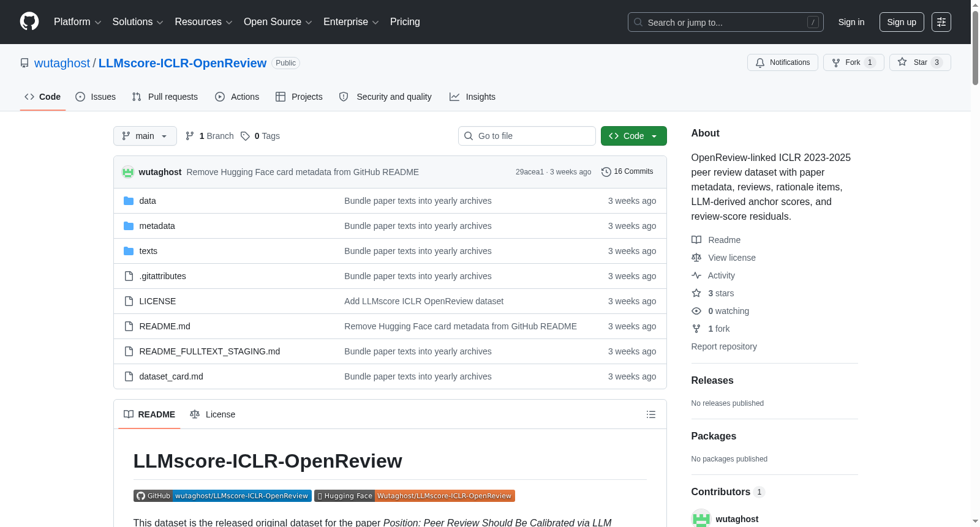Open the GitHub home logo

[x=29, y=21]
